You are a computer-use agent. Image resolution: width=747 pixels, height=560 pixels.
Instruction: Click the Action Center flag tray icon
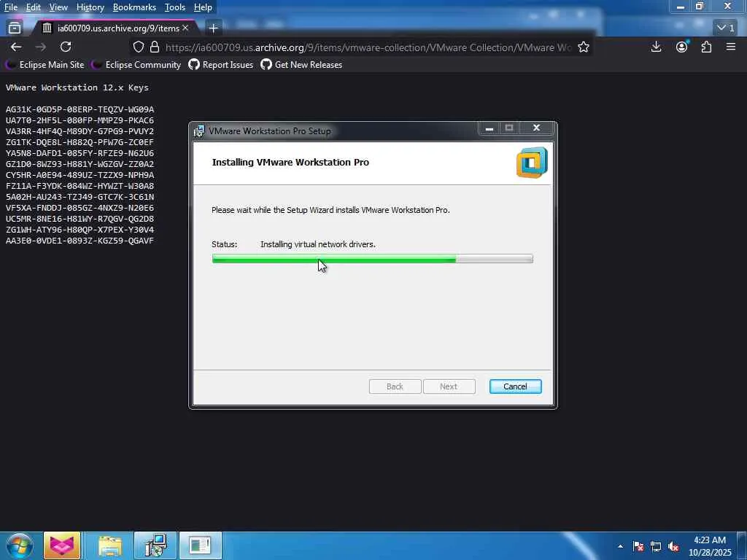[638, 546]
